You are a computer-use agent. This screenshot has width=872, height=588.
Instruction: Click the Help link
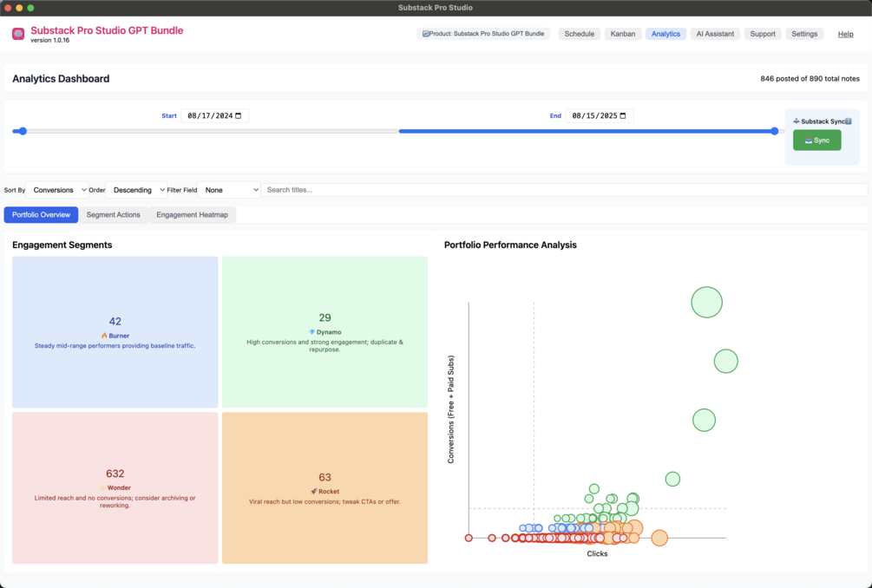click(x=845, y=34)
